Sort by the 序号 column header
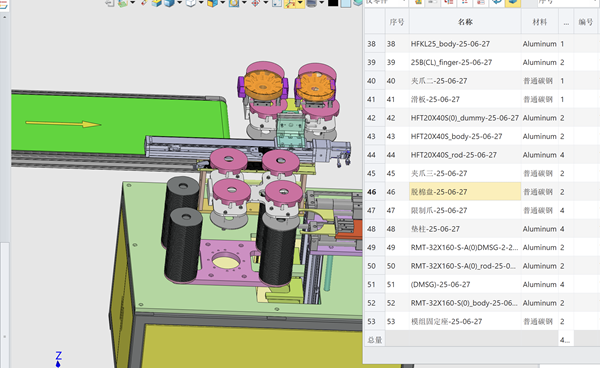 click(397, 22)
